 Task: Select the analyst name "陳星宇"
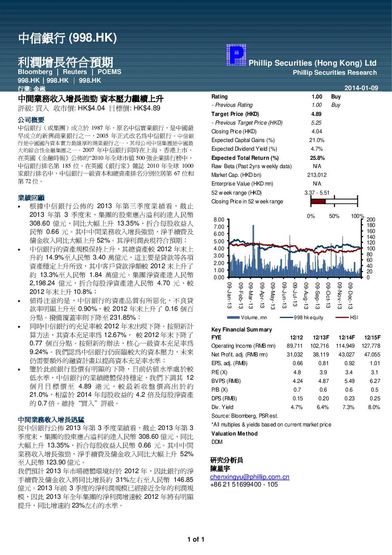(x=220, y=469)
